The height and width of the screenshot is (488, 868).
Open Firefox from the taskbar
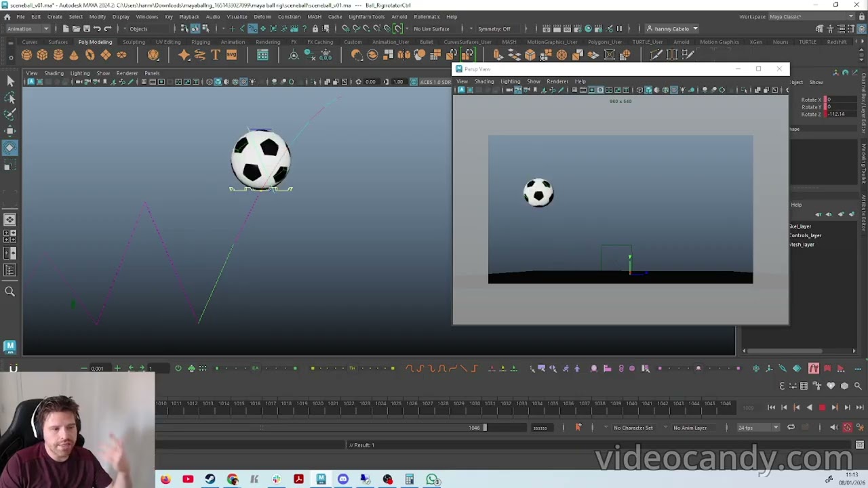(165, 479)
